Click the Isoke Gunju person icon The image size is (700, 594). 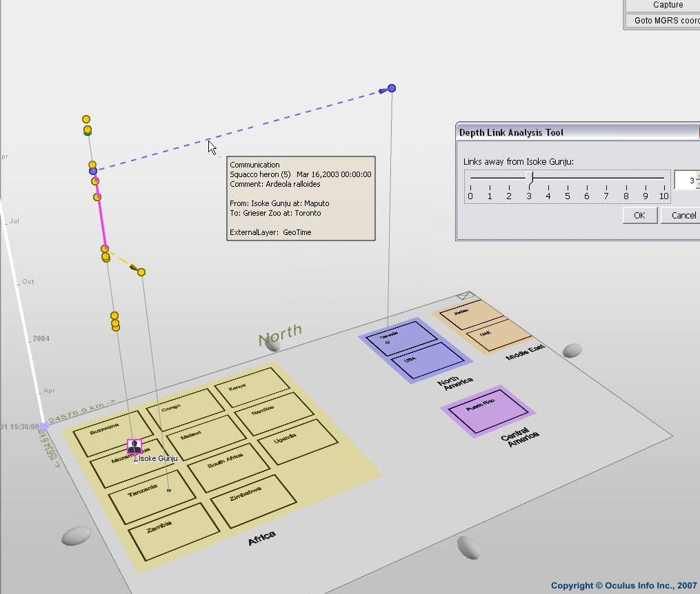point(134,447)
